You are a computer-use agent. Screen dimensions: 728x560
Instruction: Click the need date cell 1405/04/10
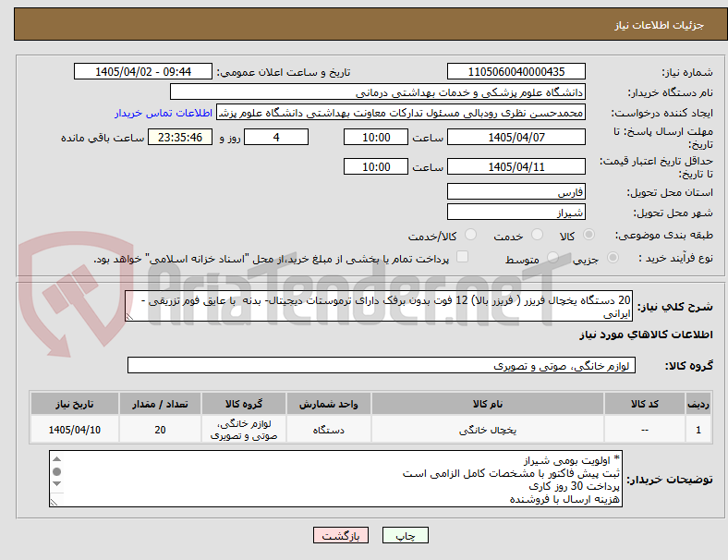pyautogui.click(x=75, y=430)
